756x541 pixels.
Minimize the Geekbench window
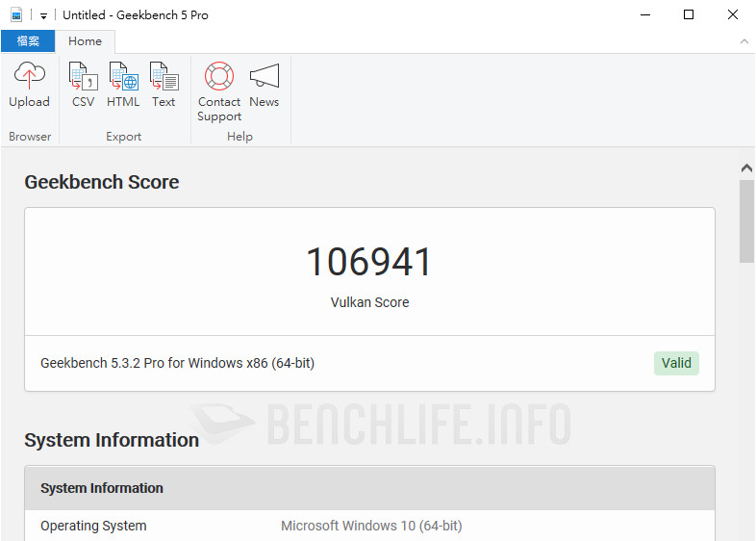click(x=645, y=15)
